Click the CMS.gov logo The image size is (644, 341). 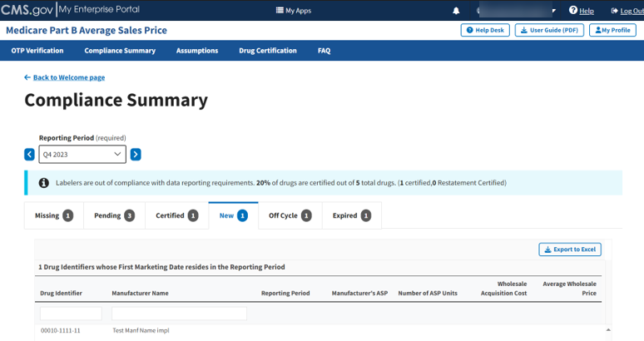click(x=27, y=9)
